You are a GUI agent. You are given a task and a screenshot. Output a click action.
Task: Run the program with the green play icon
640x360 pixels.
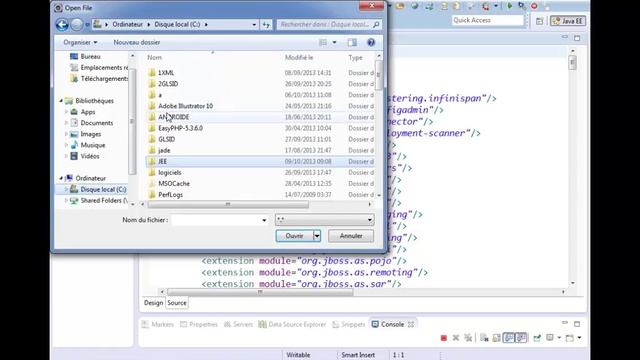point(509,6)
